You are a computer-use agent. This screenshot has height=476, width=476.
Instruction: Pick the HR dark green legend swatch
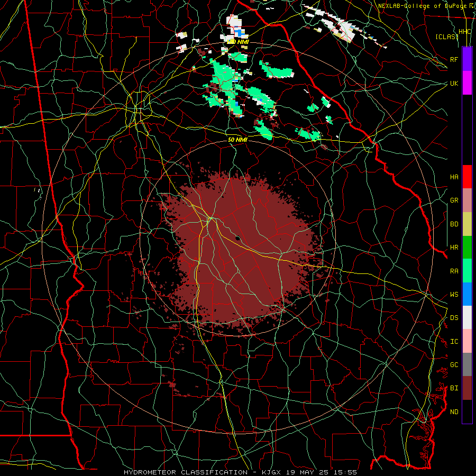467,248
